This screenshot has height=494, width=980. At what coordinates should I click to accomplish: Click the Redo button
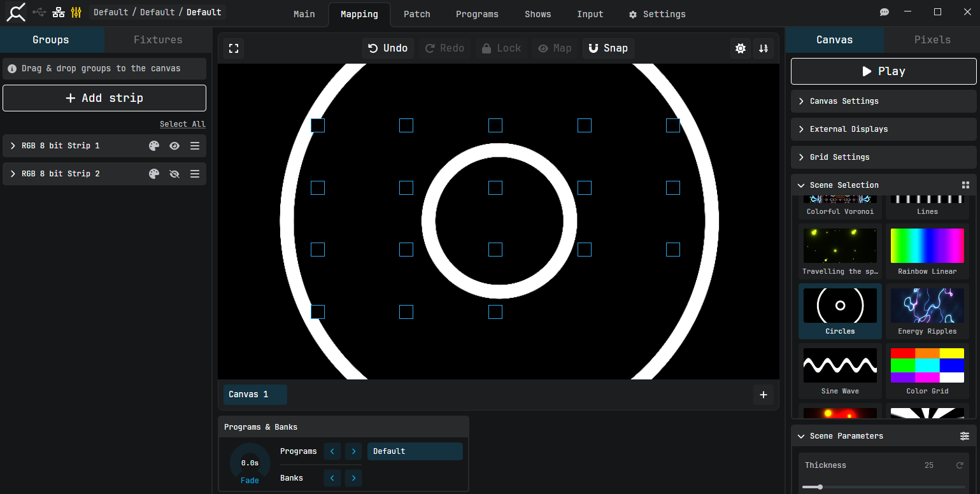click(444, 48)
